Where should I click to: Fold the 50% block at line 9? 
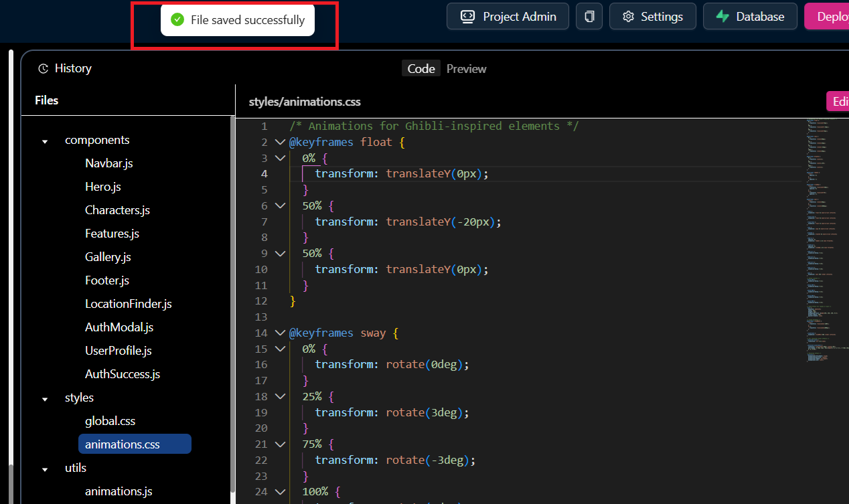(x=280, y=253)
